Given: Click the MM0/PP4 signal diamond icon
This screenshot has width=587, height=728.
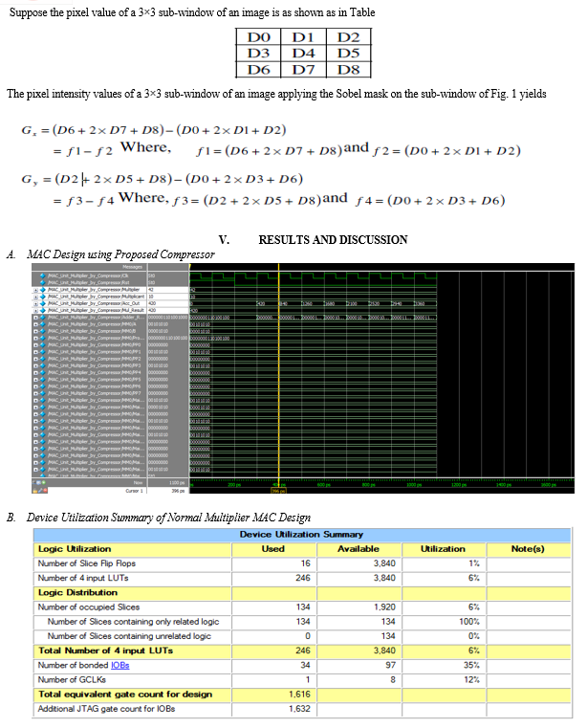Looking at the screenshot, I should (43, 372).
